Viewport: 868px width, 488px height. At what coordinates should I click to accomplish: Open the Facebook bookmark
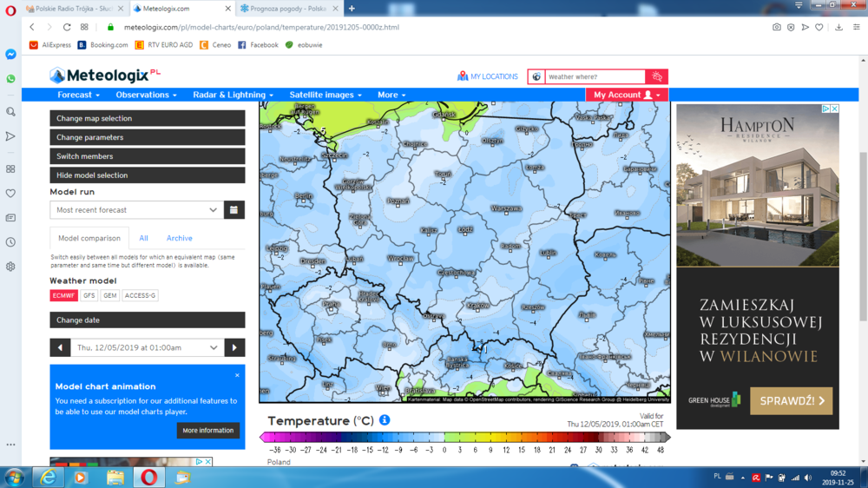(258, 45)
